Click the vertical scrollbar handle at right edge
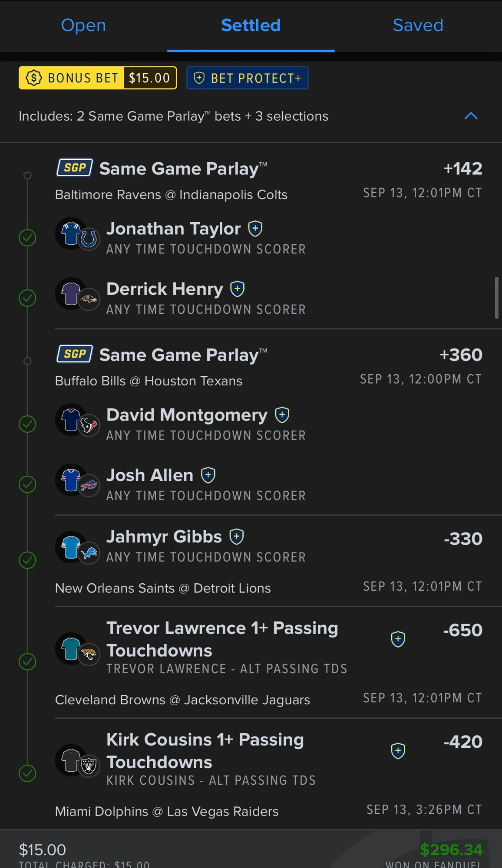 coord(497,298)
